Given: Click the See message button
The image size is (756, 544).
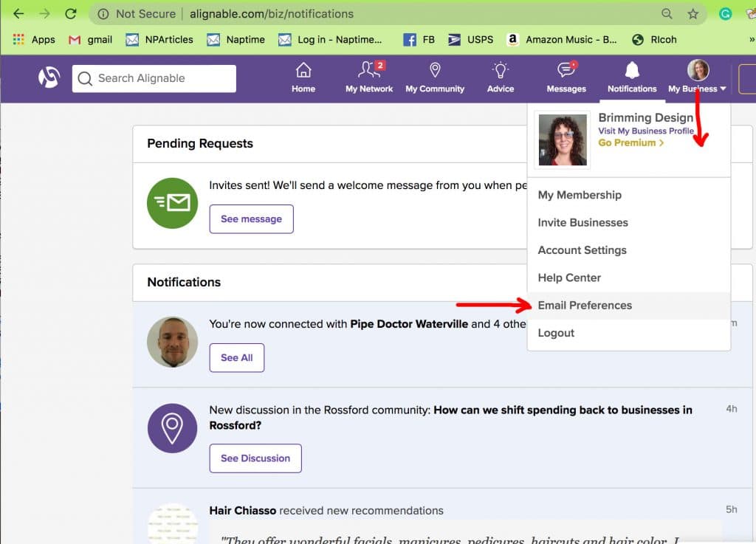Looking at the screenshot, I should pyautogui.click(x=251, y=219).
